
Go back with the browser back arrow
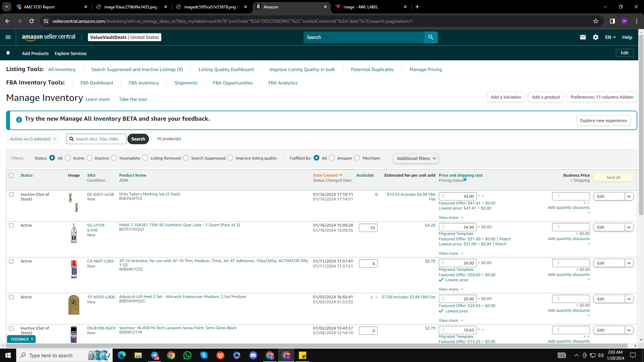tap(7, 21)
